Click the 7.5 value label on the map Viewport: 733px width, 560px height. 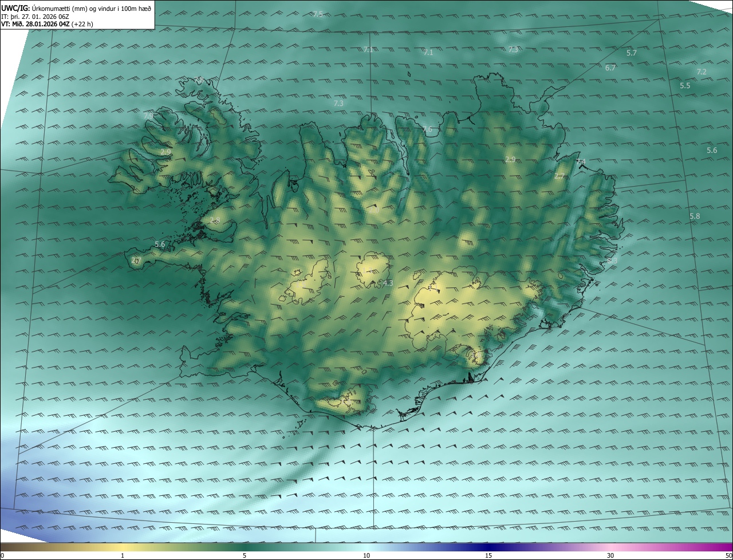tap(318, 14)
